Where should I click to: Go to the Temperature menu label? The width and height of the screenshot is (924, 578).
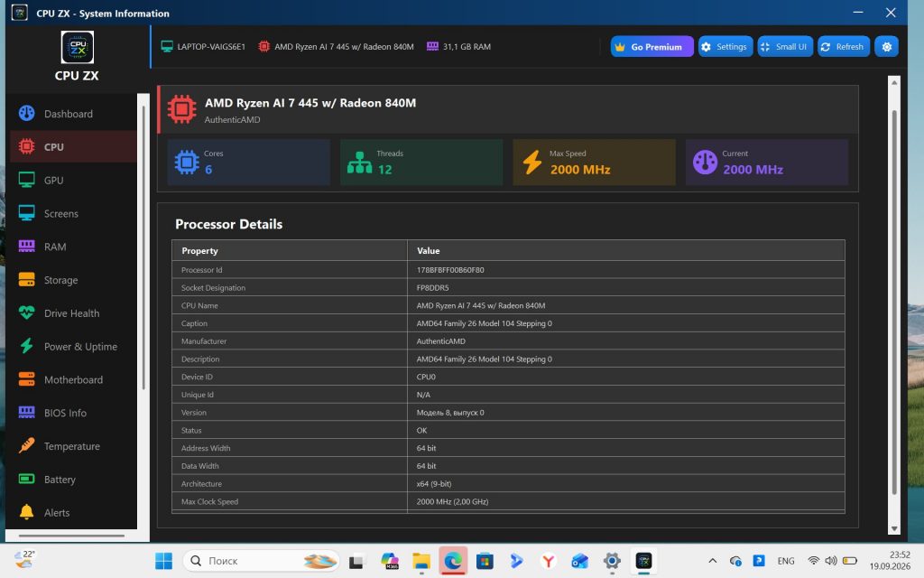[72, 446]
